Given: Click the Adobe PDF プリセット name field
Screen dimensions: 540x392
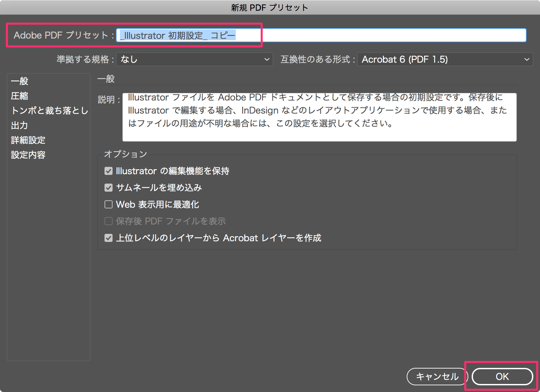Looking at the screenshot, I should (321, 35).
